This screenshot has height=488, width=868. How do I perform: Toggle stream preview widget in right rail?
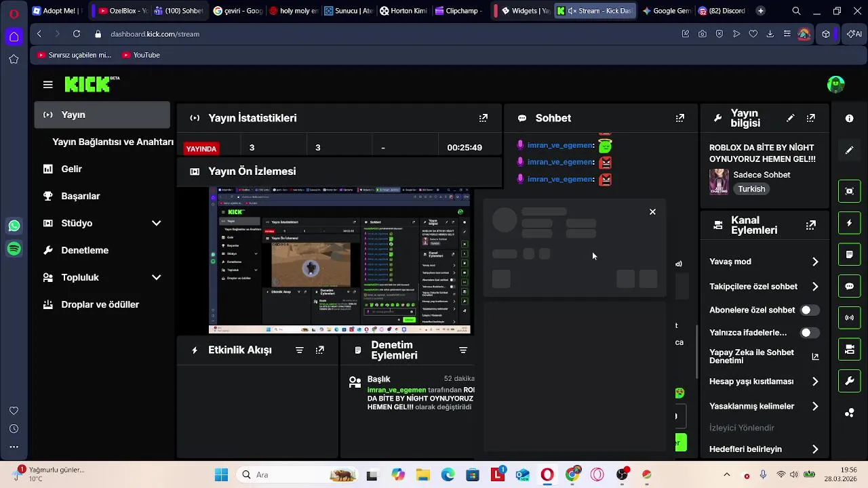pyautogui.click(x=849, y=191)
